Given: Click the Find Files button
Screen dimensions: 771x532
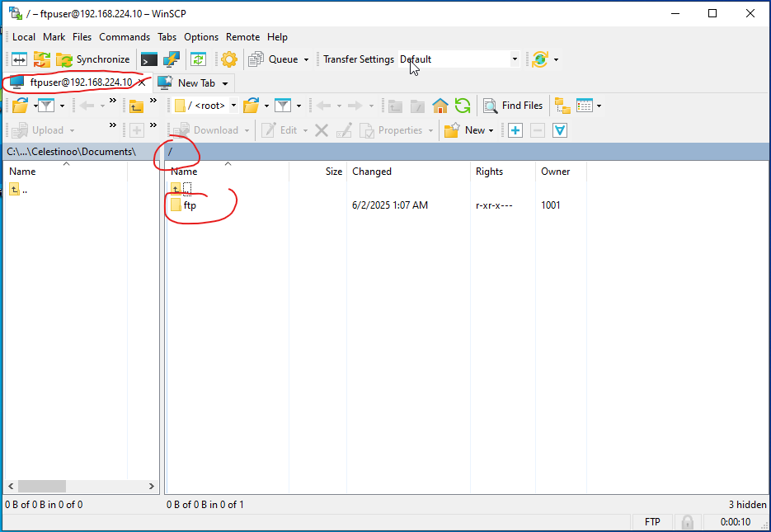Looking at the screenshot, I should click(x=513, y=106).
